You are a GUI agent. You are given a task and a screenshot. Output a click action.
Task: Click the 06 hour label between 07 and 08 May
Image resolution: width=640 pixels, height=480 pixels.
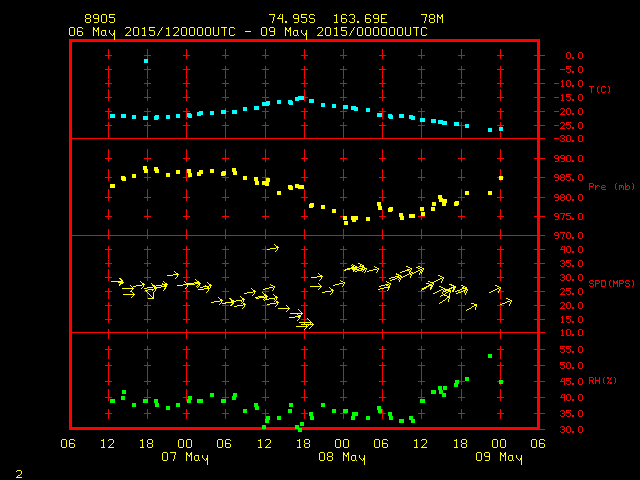point(224,444)
